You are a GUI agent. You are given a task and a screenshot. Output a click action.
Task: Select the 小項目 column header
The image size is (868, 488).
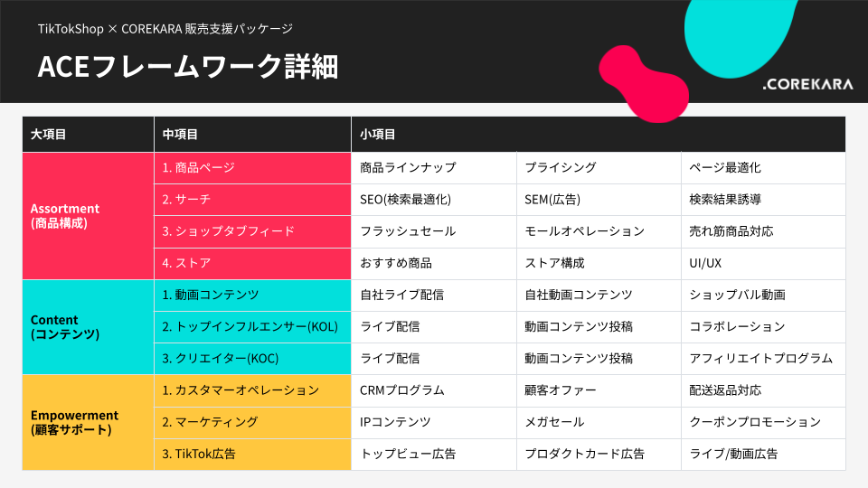click(598, 135)
